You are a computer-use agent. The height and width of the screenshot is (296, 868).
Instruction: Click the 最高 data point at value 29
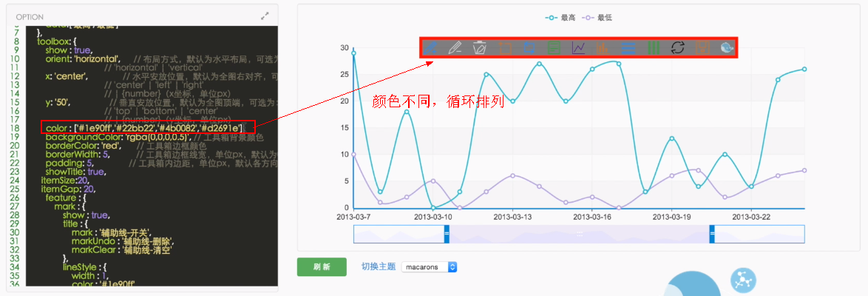[x=353, y=53]
